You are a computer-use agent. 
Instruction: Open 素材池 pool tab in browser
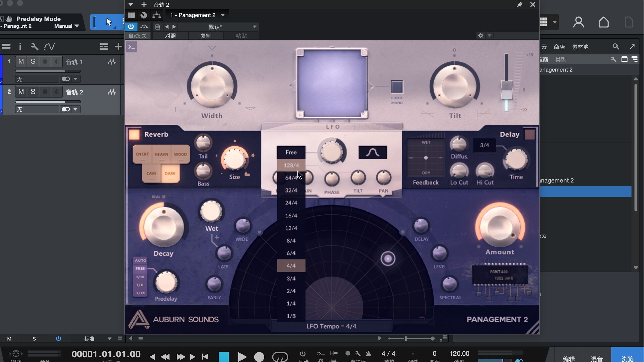pyautogui.click(x=580, y=47)
